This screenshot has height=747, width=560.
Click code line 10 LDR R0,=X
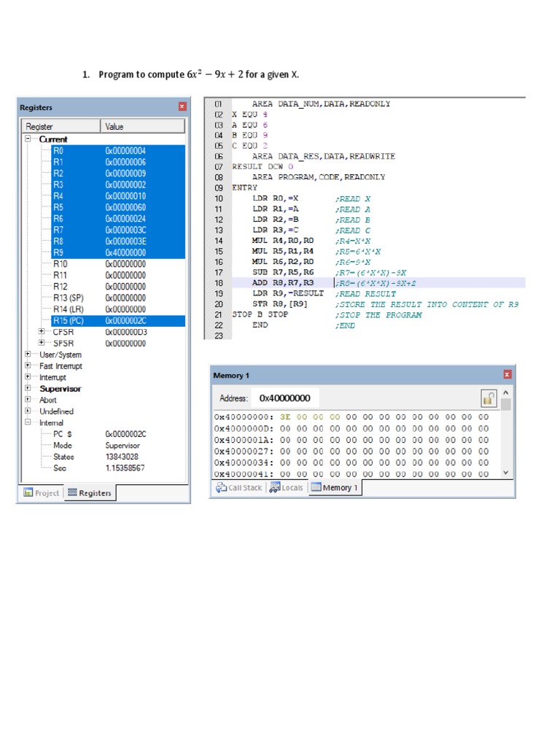point(275,198)
